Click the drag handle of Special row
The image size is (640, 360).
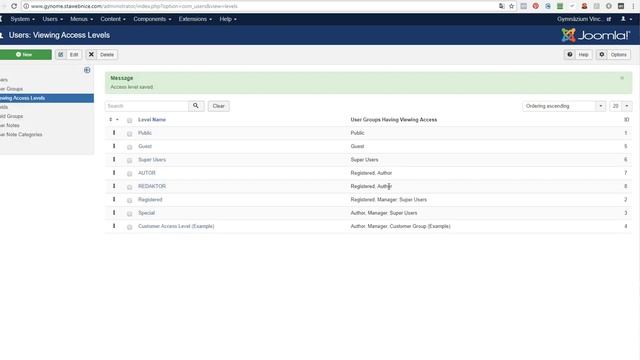tap(114, 213)
